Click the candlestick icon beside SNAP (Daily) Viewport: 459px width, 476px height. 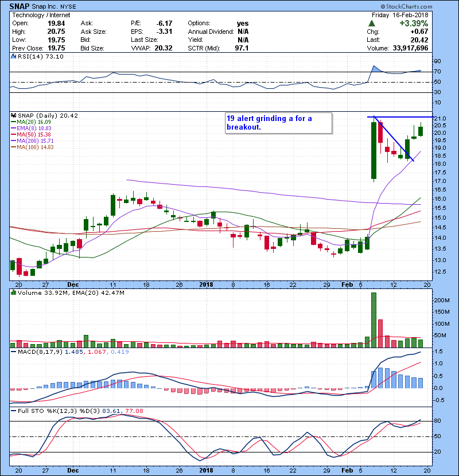click(x=13, y=115)
